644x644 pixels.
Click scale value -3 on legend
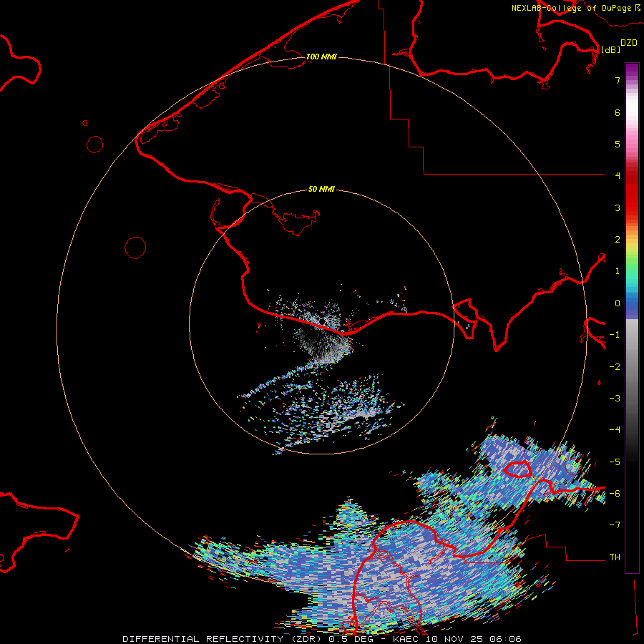tap(615, 399)
